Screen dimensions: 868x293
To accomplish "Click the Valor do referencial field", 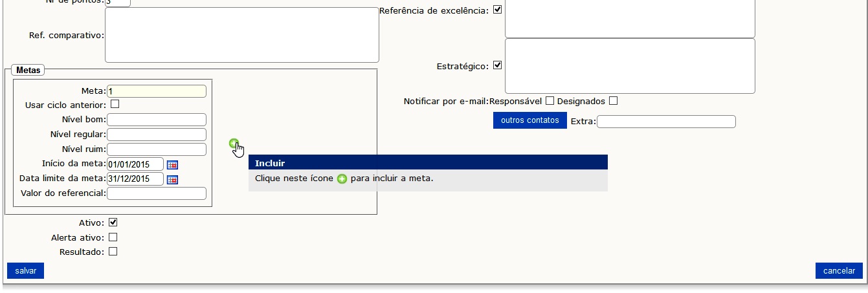I will [156, 193].
